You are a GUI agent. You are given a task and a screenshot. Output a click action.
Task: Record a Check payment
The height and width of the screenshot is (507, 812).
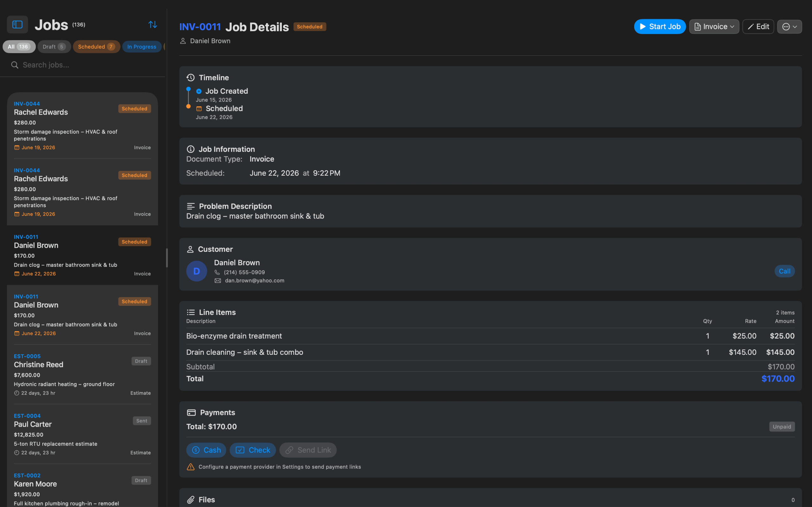(x=253, y=450)
